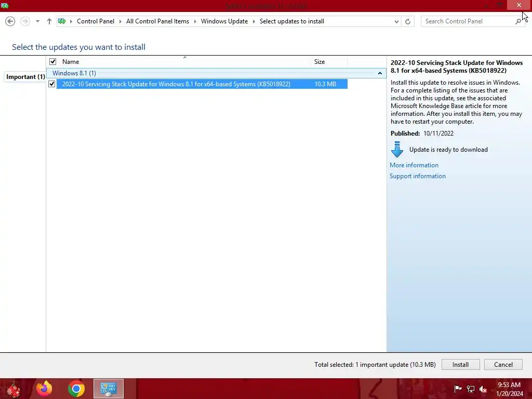Viewport: 532px width, 399px height.
Task: Sort updates by Size column
Action: coord(320,62)
